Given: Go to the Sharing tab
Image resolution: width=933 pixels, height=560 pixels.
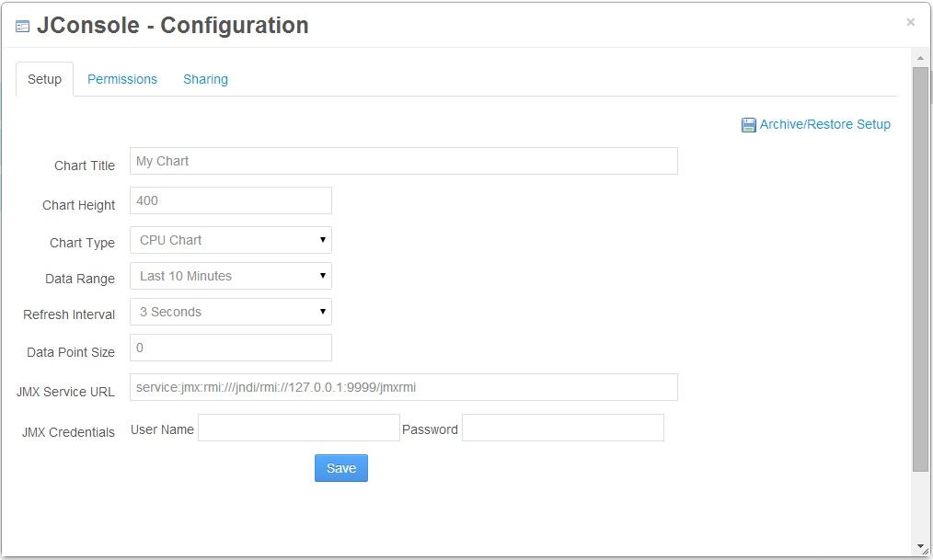Looking at the screenshot, I should click(x=205, y=79).
